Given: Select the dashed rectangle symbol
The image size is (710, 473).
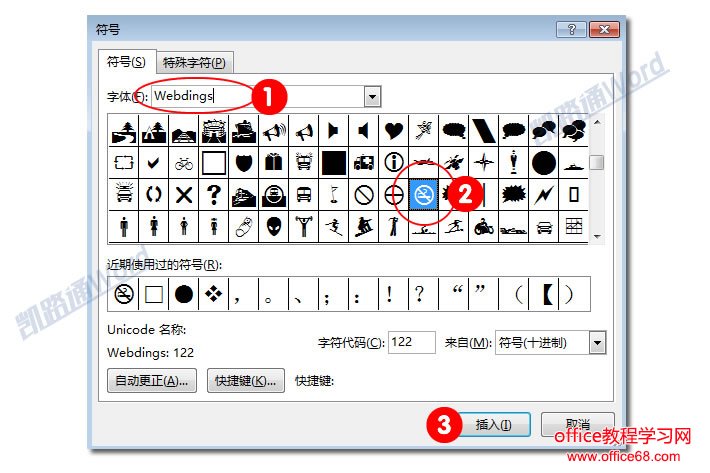Looking at the screenshot, I should 124,162.
